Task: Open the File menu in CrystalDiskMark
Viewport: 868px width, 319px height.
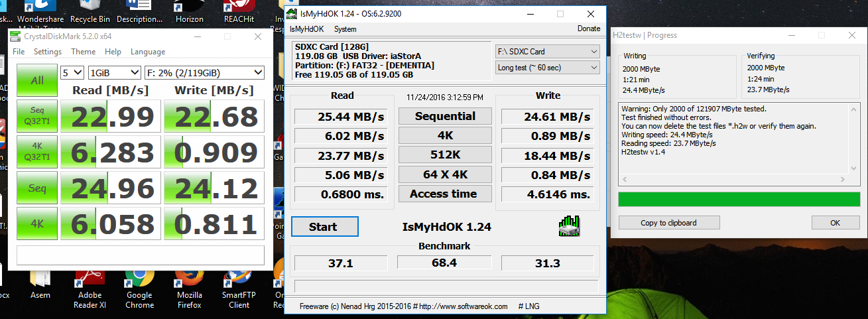Action: pos(19,52)
